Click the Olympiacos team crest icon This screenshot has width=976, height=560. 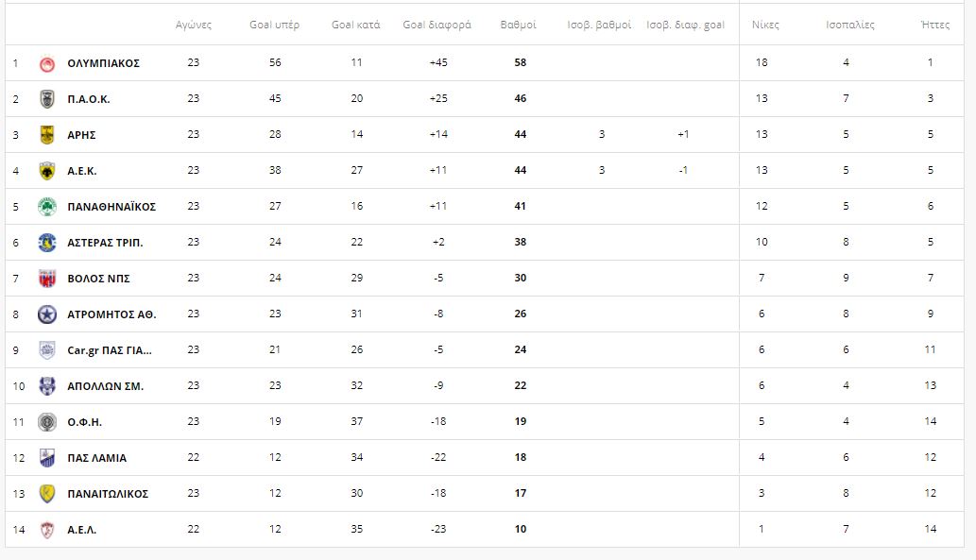pyautogui.click(x=47, y=63)
